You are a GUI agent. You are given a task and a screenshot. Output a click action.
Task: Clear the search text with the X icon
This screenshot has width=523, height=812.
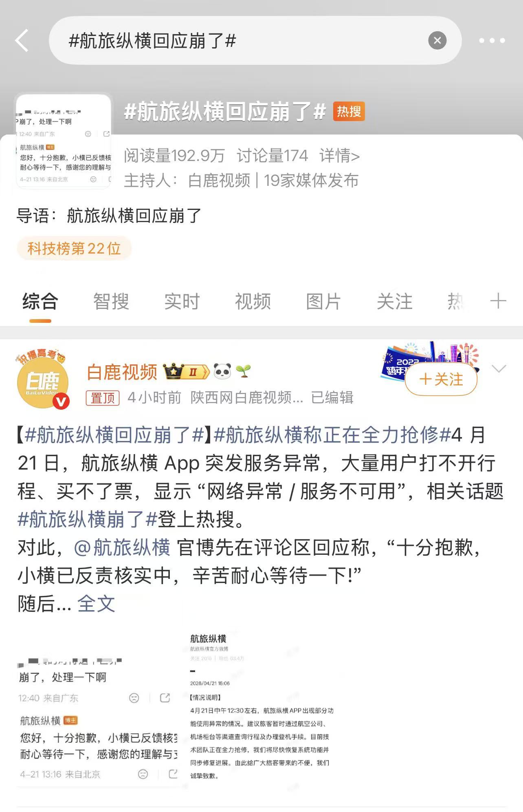point(437,40)
